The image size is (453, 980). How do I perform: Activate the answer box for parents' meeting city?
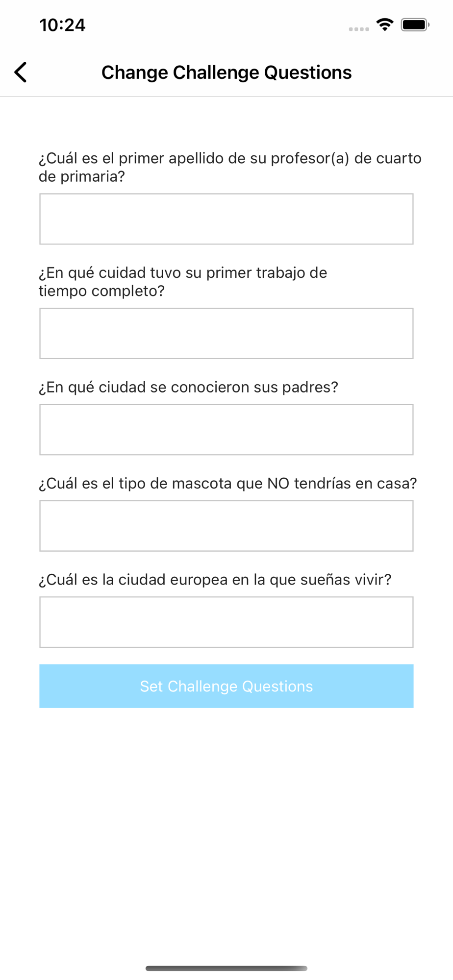tap(226, 430)
